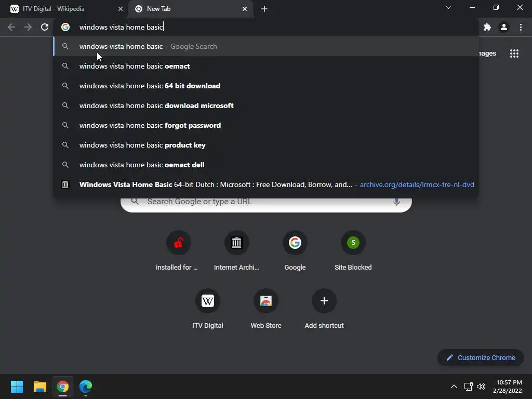Open the Chrome extensions puzzle icon
The width and height of the screenshot is (532, 399).
click(x=487, y=27)
